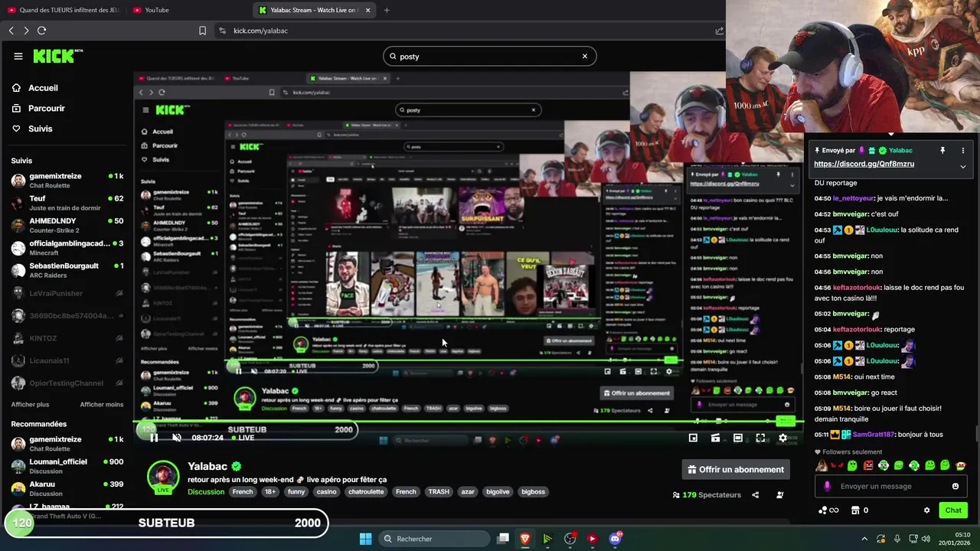Clear the posty search field
Viewport: 980px width, 551px height.
pyautogui.click(x=584, y=56)
